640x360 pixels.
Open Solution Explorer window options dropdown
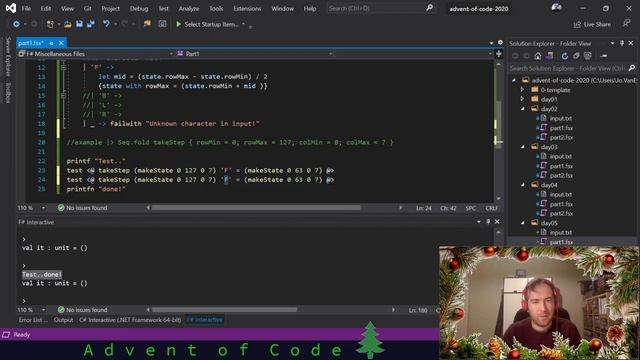613,43
